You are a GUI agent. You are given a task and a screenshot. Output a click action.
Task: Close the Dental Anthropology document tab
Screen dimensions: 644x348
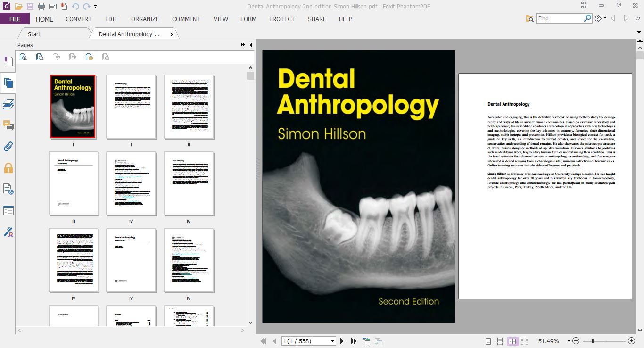(x=172, y=34)
